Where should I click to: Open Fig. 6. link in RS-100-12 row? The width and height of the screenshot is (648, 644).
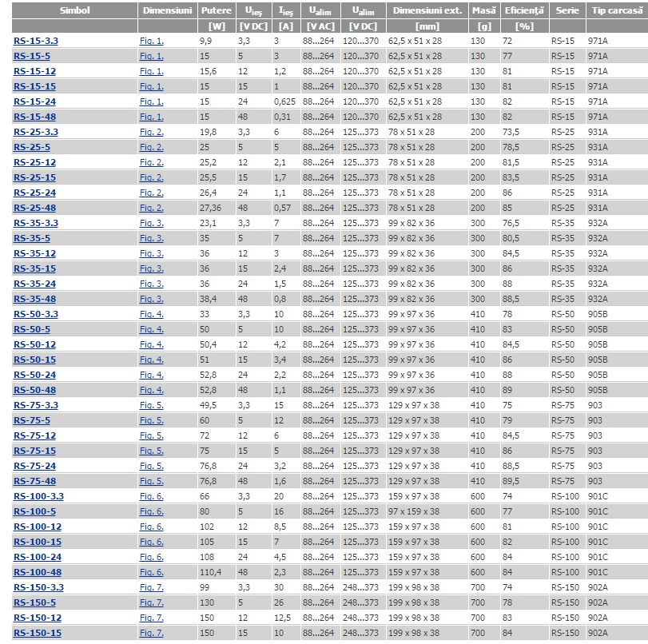pyautogui.click(x=152, y=527)
